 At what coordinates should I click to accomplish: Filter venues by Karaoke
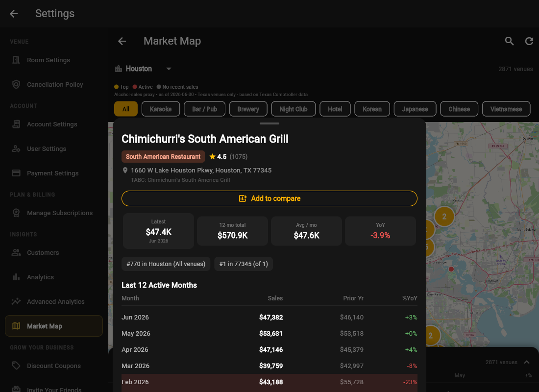(x=161, y=109)
